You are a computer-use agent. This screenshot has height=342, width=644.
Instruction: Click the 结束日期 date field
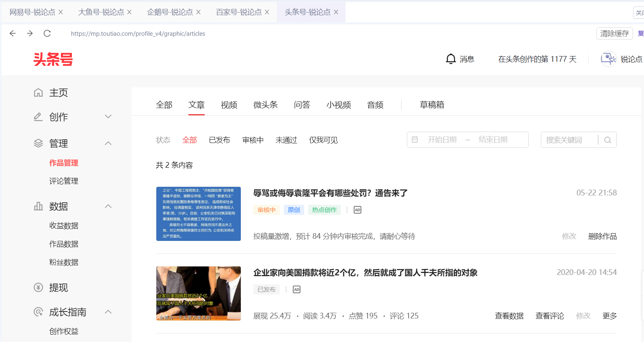(493, 140)
